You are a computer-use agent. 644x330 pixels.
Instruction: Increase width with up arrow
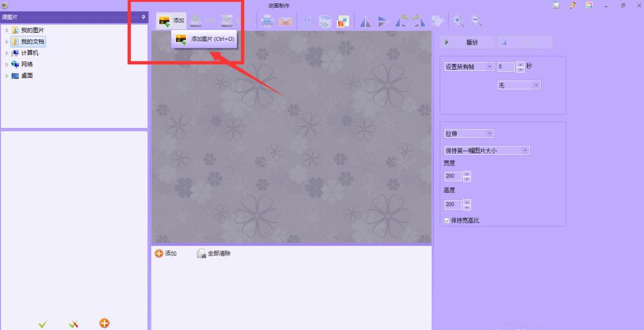coord(466,174)
